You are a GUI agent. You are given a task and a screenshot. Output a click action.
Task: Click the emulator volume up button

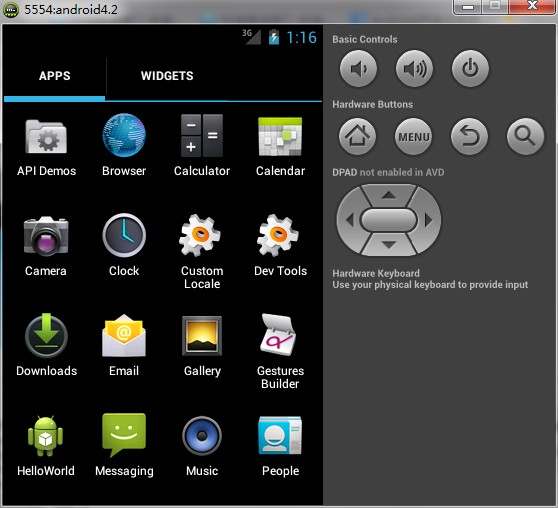coord(415,68)
